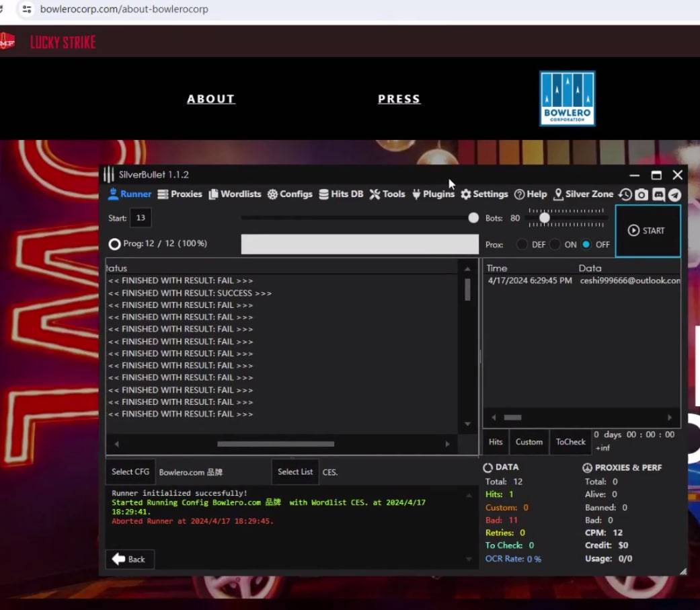Viewport: 700px width, 610px height.
Task: Click the Lucky Strike logo in header
Action: 63,42
